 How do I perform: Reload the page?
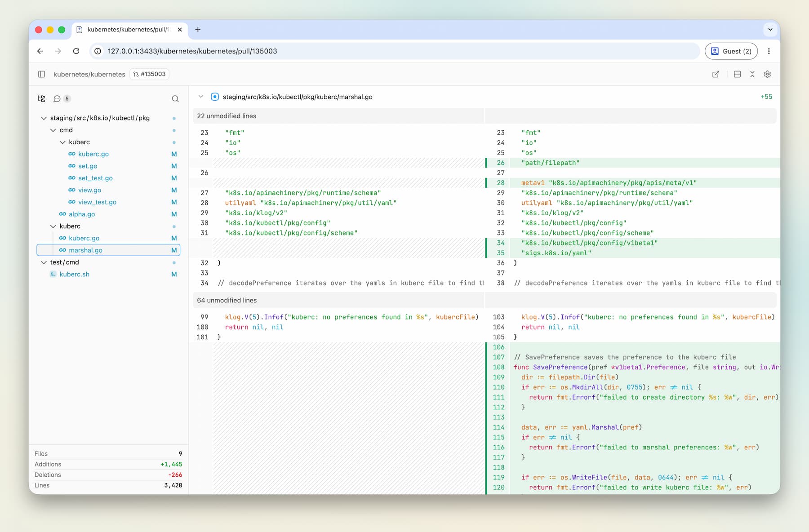pyautogui.click(x=76, y=51)
